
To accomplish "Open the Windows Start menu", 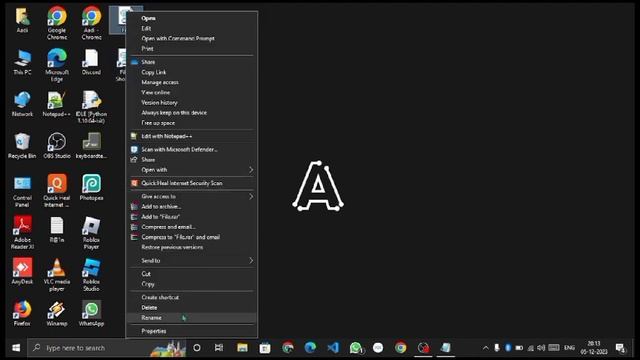I will coord(16,348).
